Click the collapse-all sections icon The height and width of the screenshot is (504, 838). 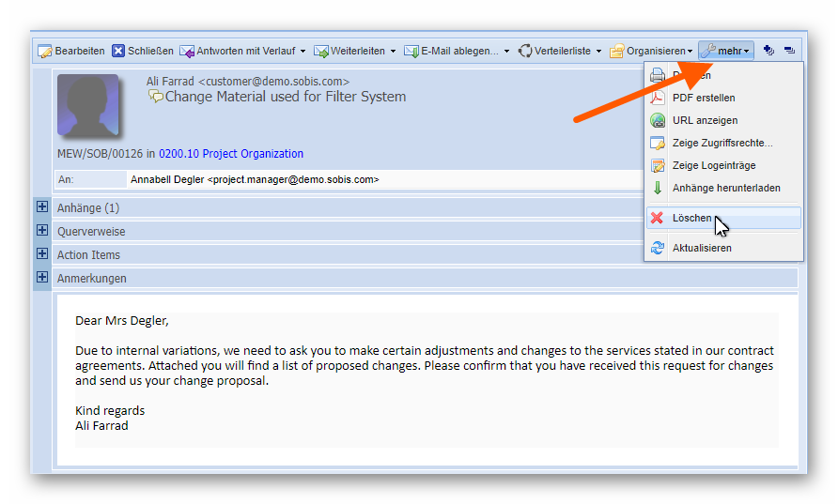(788, 51)
